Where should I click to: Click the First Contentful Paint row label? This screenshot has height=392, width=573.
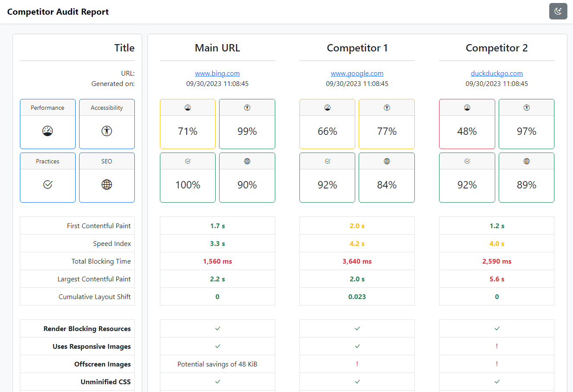pyautogui.click(x=99, y=226)
